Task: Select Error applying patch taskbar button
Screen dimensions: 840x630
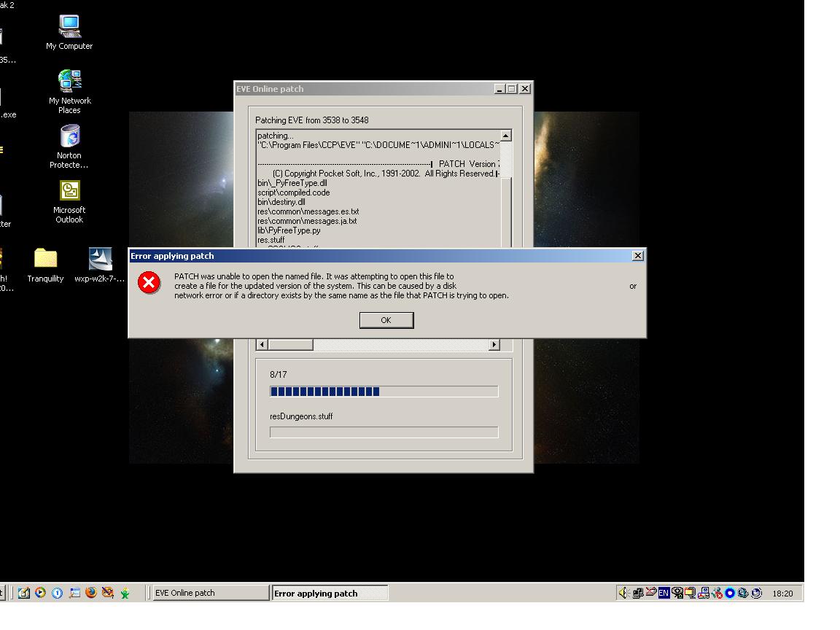Action: 330,593
